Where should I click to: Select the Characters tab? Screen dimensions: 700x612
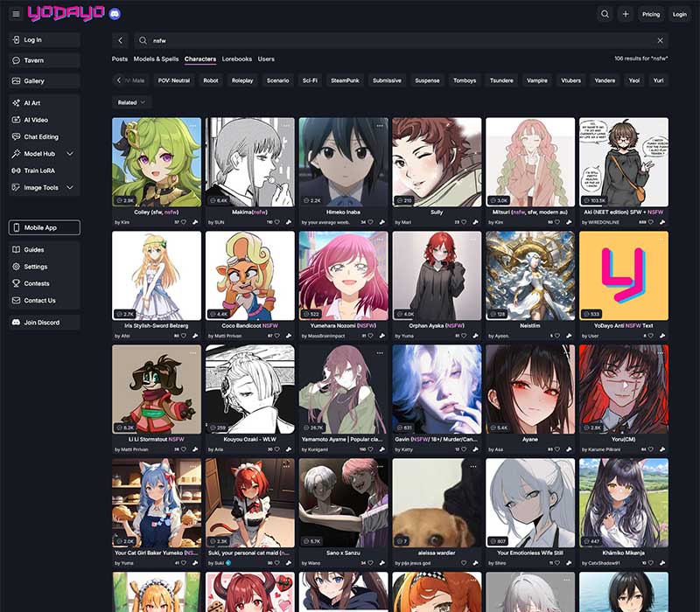200,59
